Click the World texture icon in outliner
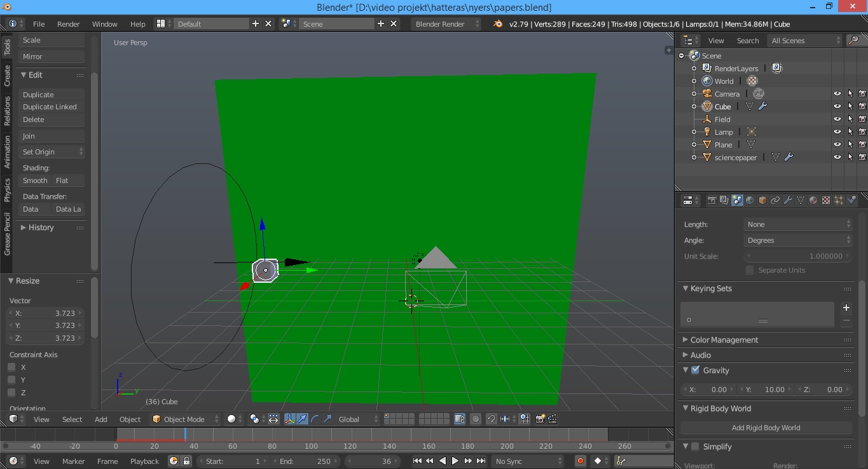This screenshot has height=469, width=868. coord(752,81)
